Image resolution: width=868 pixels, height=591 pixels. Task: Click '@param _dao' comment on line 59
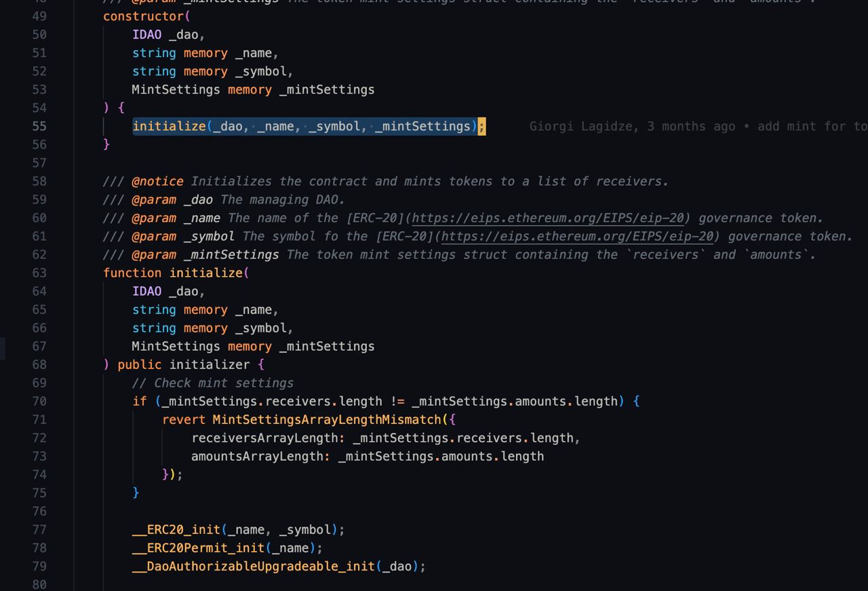click(172, 199)
